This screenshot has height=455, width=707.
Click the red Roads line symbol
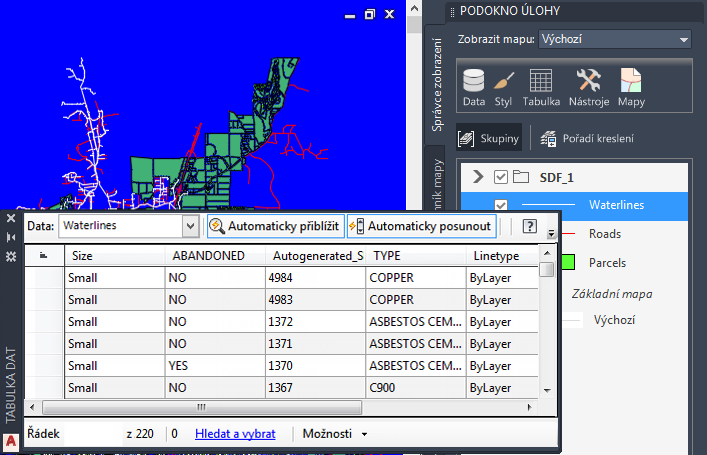(568, 234)
